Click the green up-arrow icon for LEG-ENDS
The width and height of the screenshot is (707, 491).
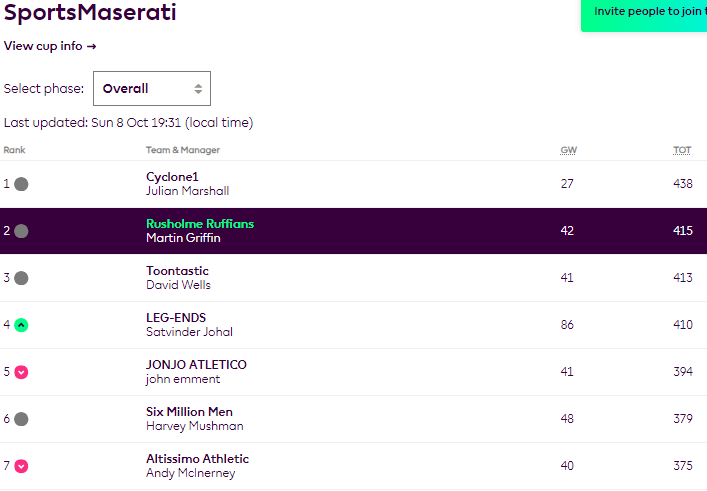point(21,325)
